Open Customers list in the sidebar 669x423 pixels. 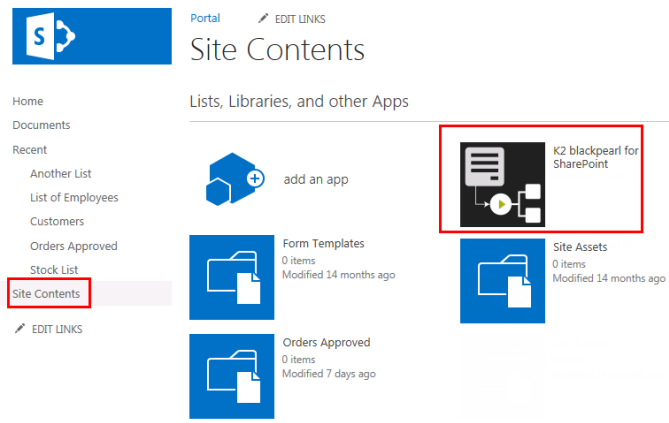57,222
